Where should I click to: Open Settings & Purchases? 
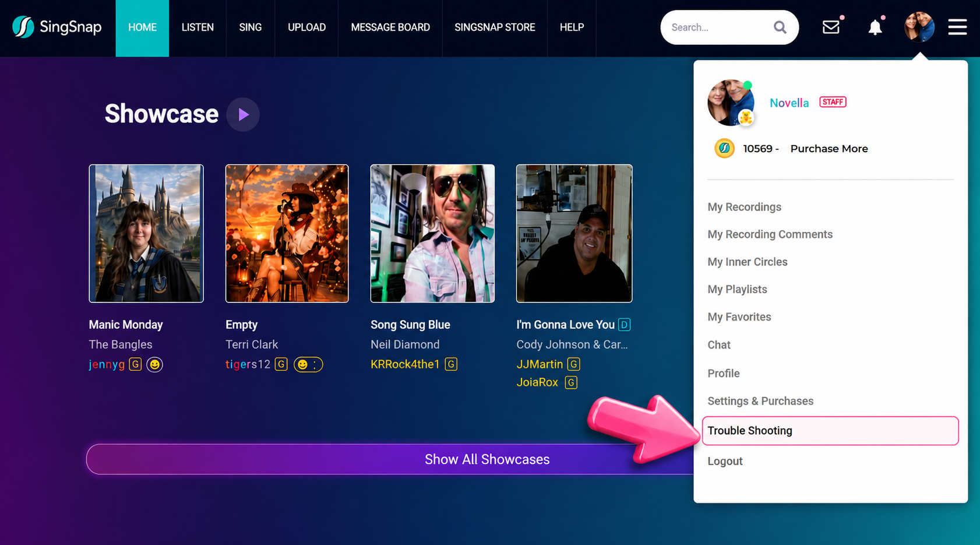coord(760,401)
